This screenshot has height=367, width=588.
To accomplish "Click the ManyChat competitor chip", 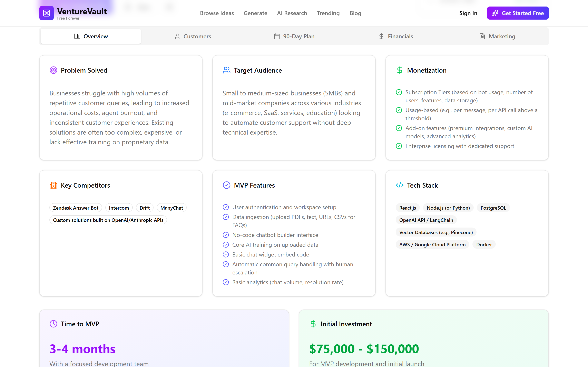I will pyautogui.click(x=171, y=208).
